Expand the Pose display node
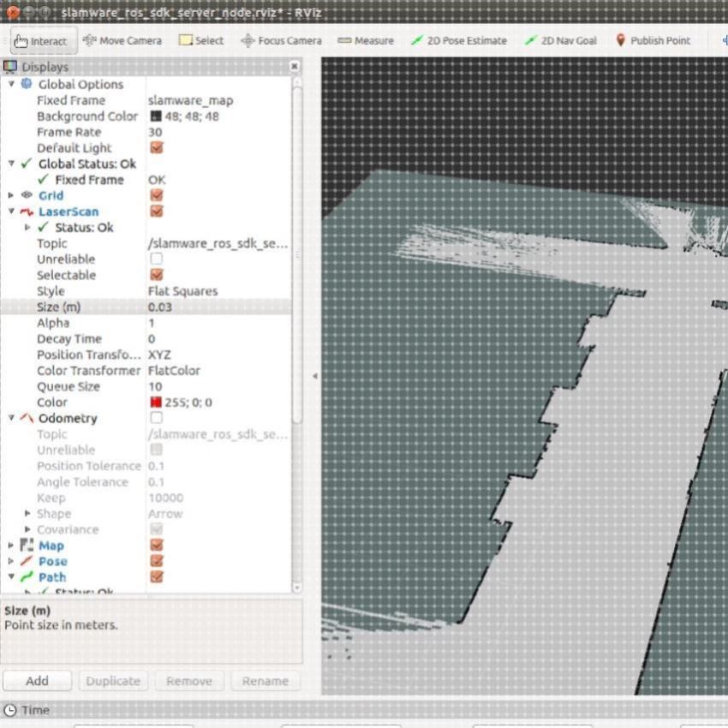The height and width of the screenshot is (728, 728). tap(11, 561)
